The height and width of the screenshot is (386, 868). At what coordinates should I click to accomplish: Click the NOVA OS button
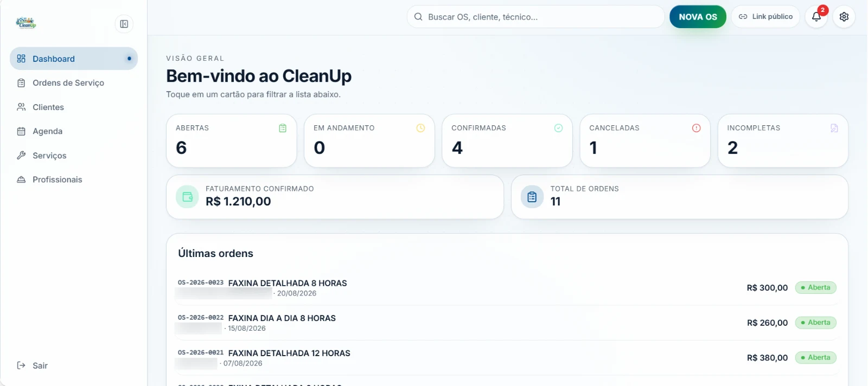point(698,17)
